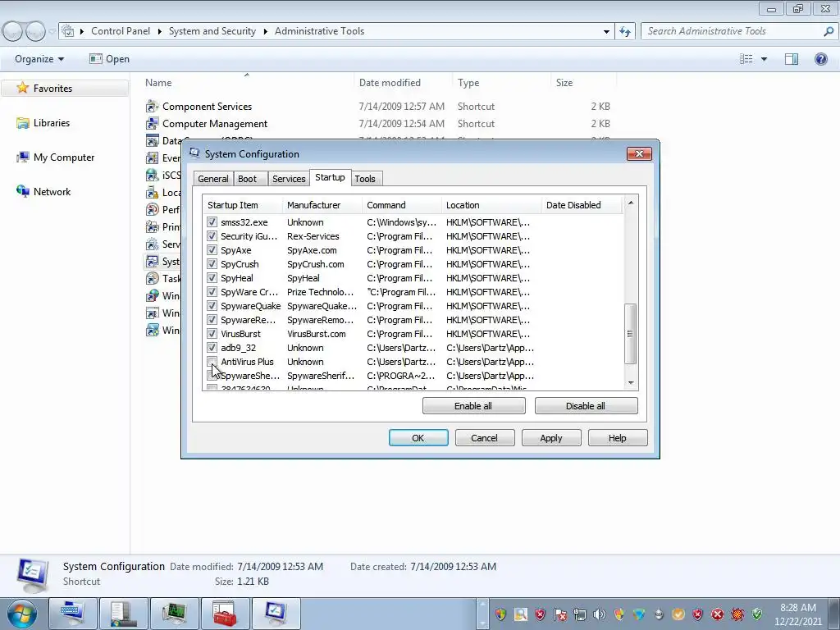Sort by the Date Disabled column header

pos(582,204)
